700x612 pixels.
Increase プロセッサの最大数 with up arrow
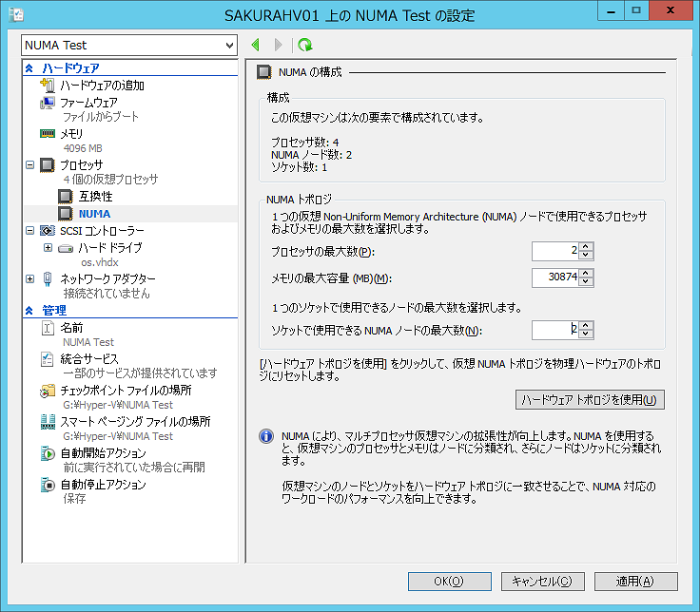point(586,247)
